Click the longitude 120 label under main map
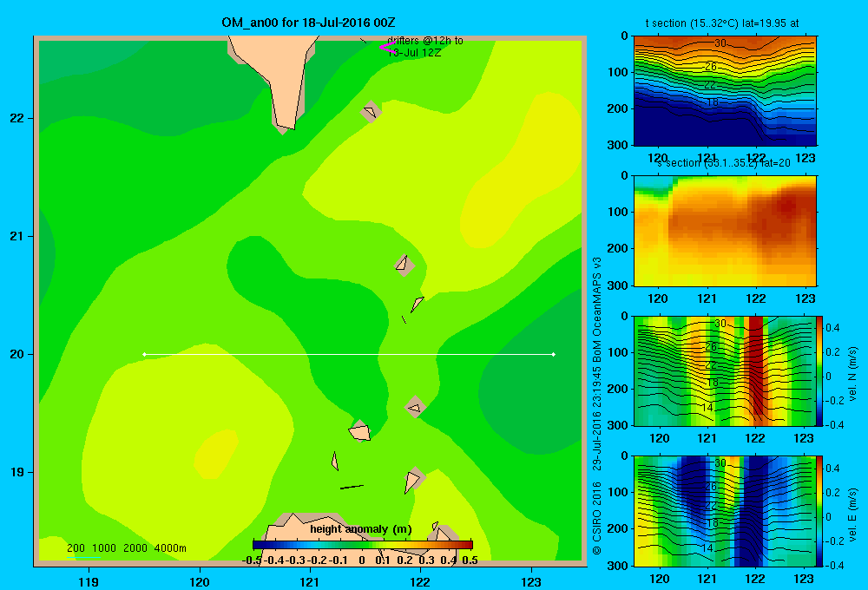The height and width of the screenshot is (590, 868). point(200,581)
